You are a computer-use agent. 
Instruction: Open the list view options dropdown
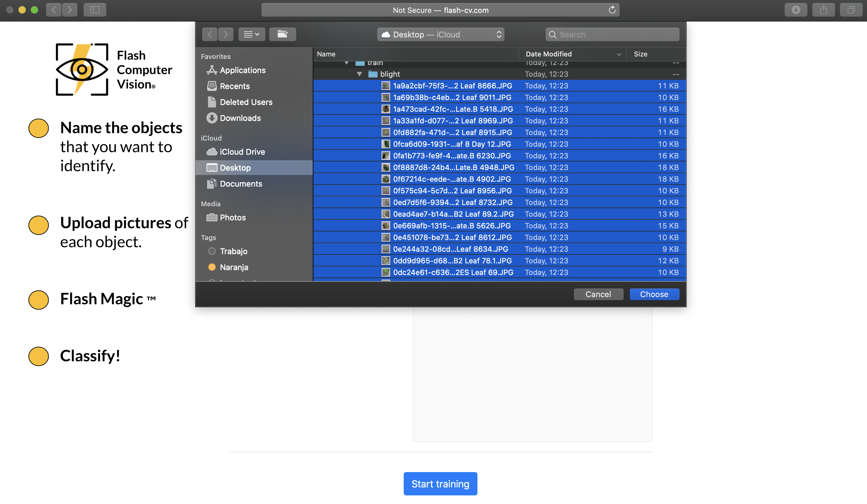pyautogui.click(x=252, y=34)
